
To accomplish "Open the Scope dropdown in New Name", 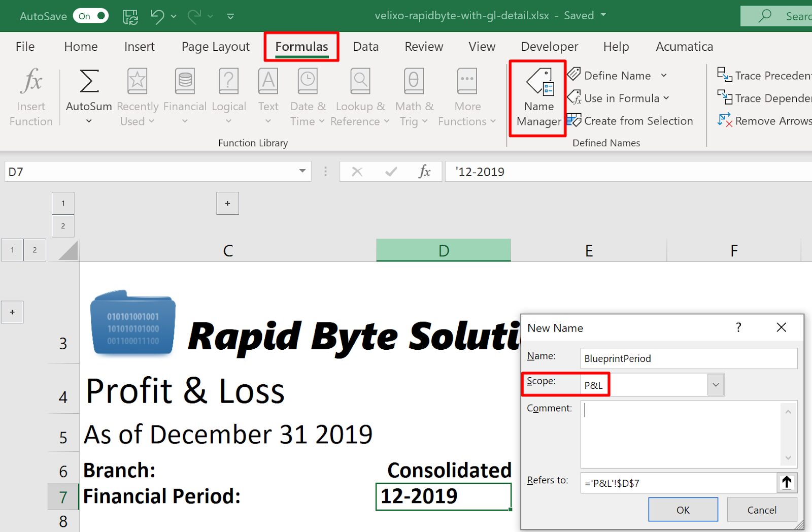I will 716,385.
